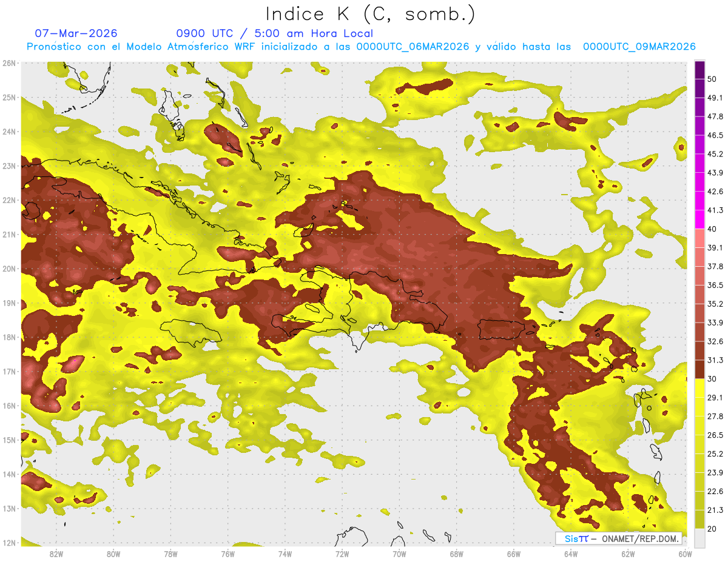Click the latitude axis label 12N
Image resolution: width=728 pixels, height=562 pixels.
tap(10, 543)
